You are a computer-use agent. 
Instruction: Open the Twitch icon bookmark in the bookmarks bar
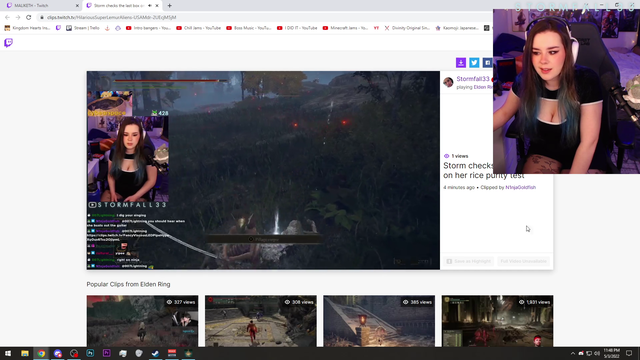click(58, 28)
